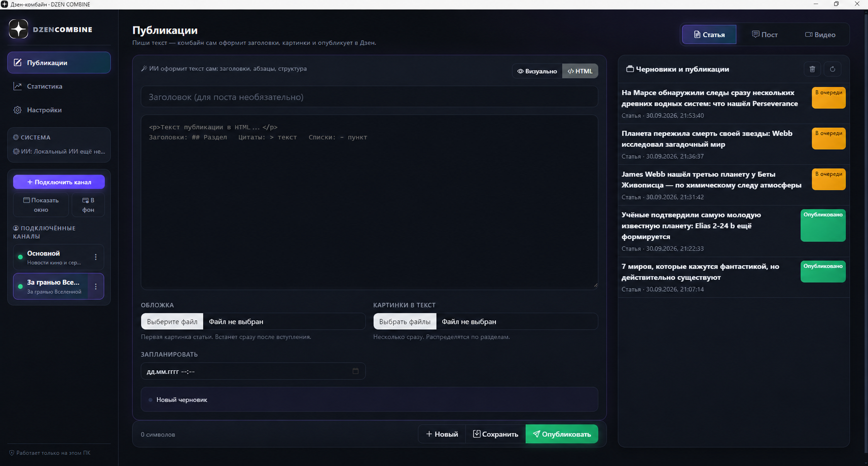Open the options menu for Основной channel
868x466 pixels.
point(96,257)
